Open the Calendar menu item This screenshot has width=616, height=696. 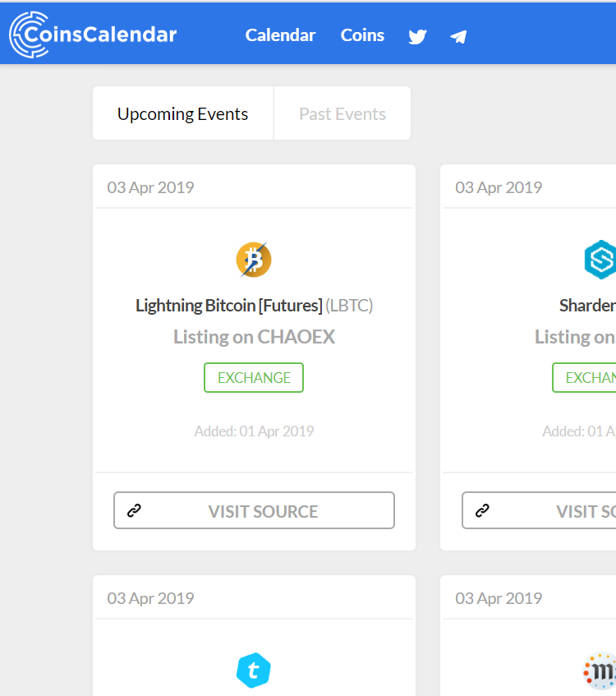pos(280,35)
